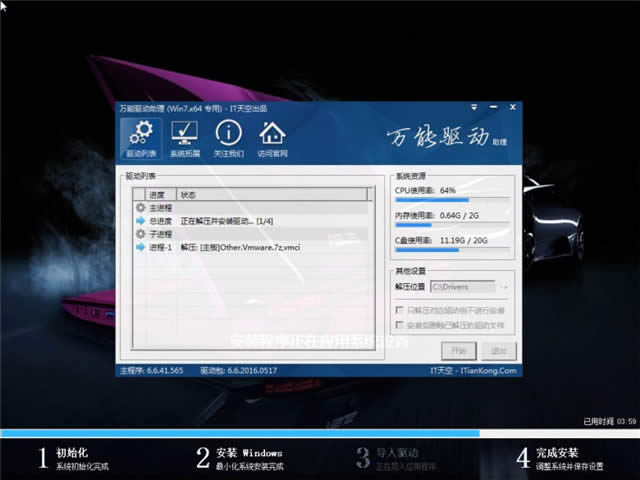The height and width of the screenshot is (480, 640).
Task: Click the browse button next to 解压位置
Action: pos(504,287)
